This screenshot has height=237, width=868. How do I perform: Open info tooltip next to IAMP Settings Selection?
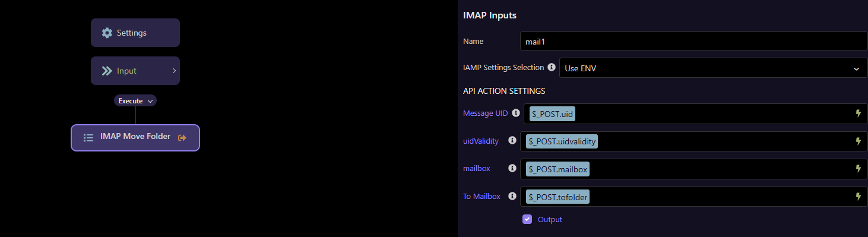point(552,68)
